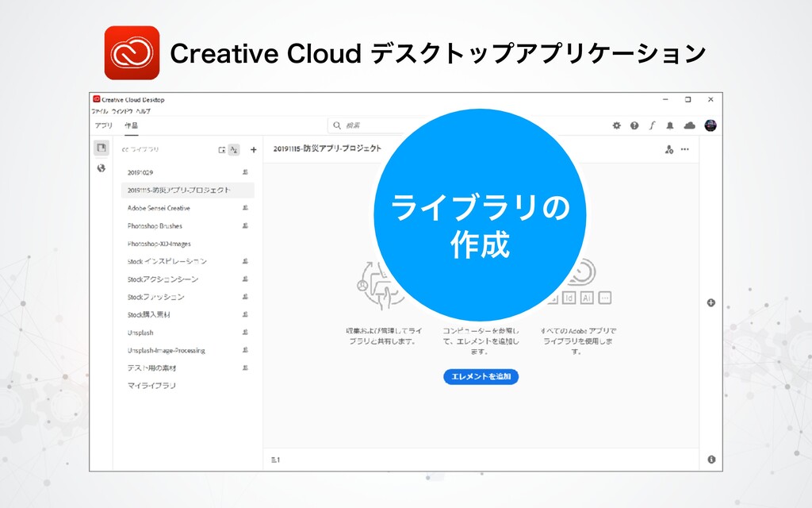Toggle the A-Z sort icon
Screen dimensions: 812x508
tap(234, 150)
